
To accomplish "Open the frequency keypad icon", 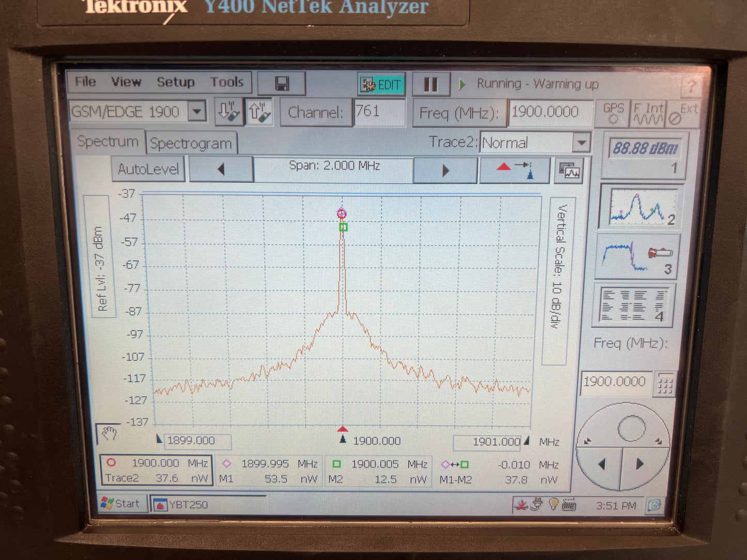I will (665, 384).
